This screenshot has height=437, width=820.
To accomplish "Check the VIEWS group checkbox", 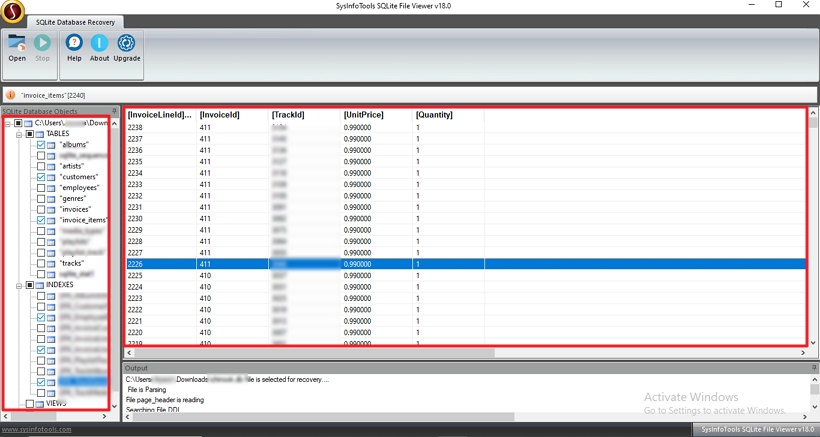I will click(x=30, y=404).
